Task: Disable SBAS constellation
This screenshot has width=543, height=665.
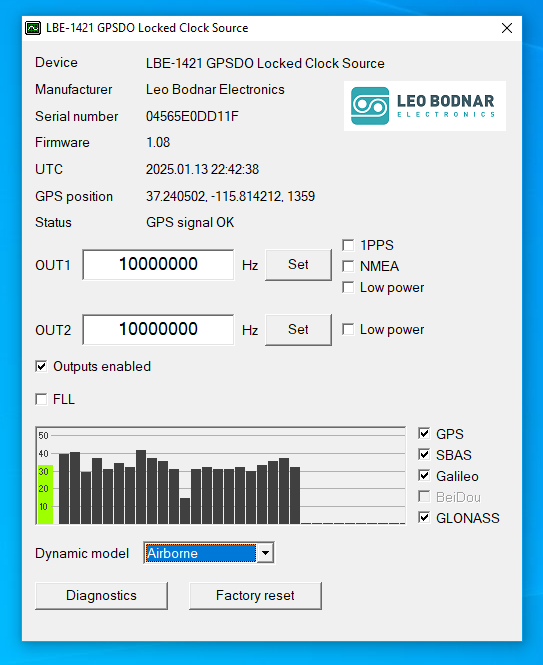Action: 424,455
